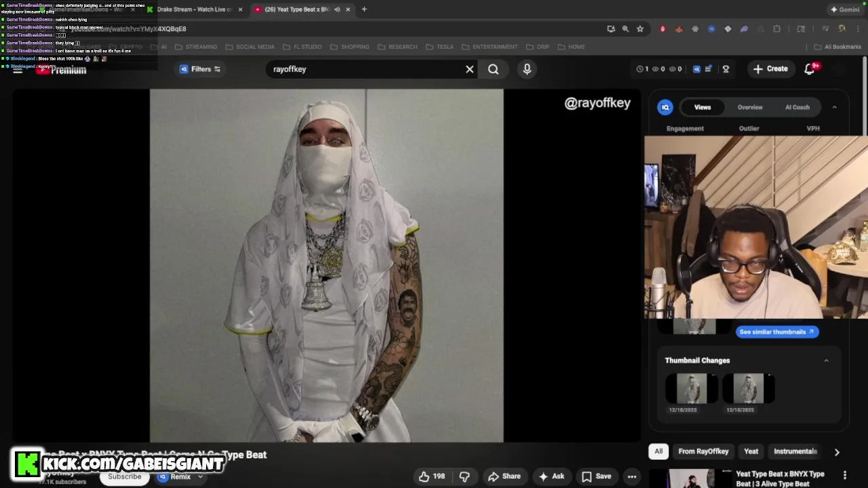Image resolution: width=868 pixels, height=488 pixels.
Task: Open the FL STUDIO bookmarks folder
Action: [x=302, y=47]
